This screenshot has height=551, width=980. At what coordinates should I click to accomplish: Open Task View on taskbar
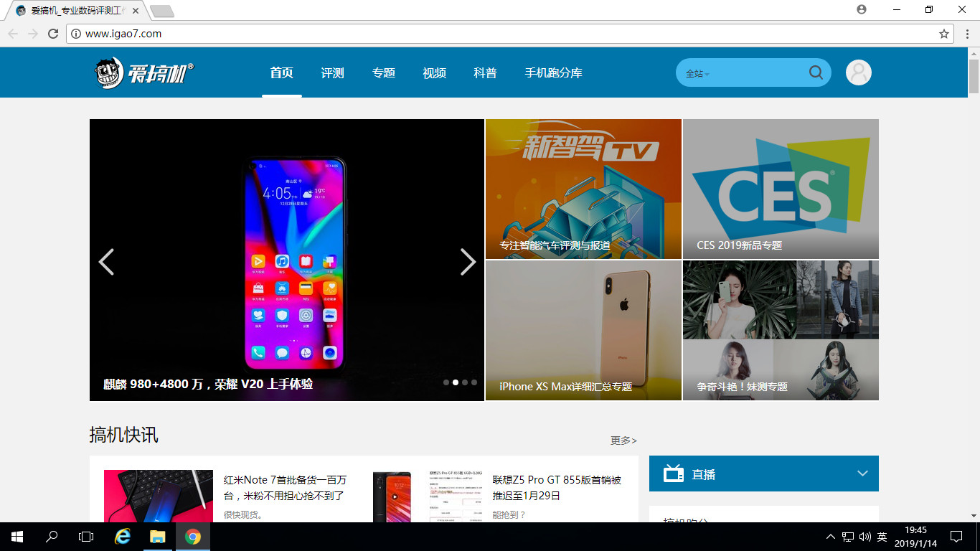(86, 537)
